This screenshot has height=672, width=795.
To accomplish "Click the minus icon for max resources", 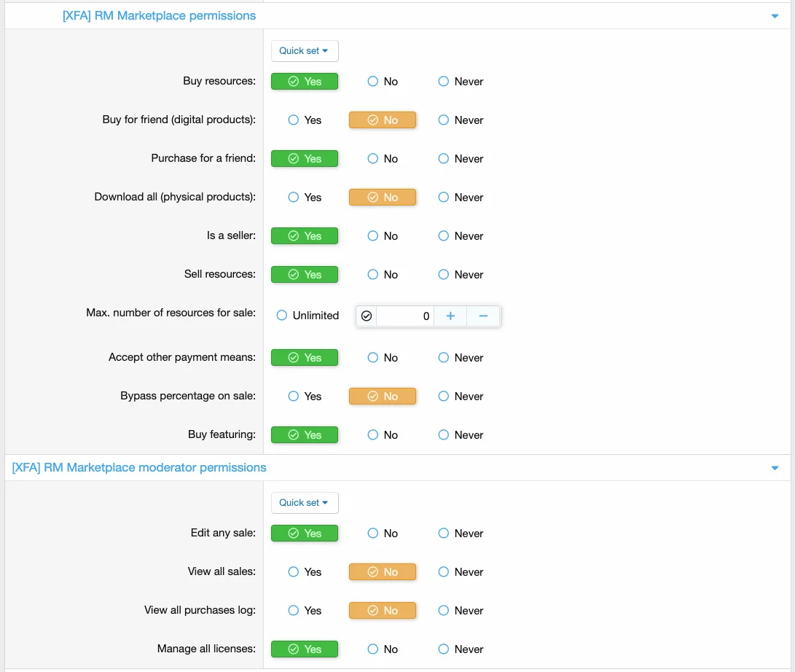I will [483, 316].
